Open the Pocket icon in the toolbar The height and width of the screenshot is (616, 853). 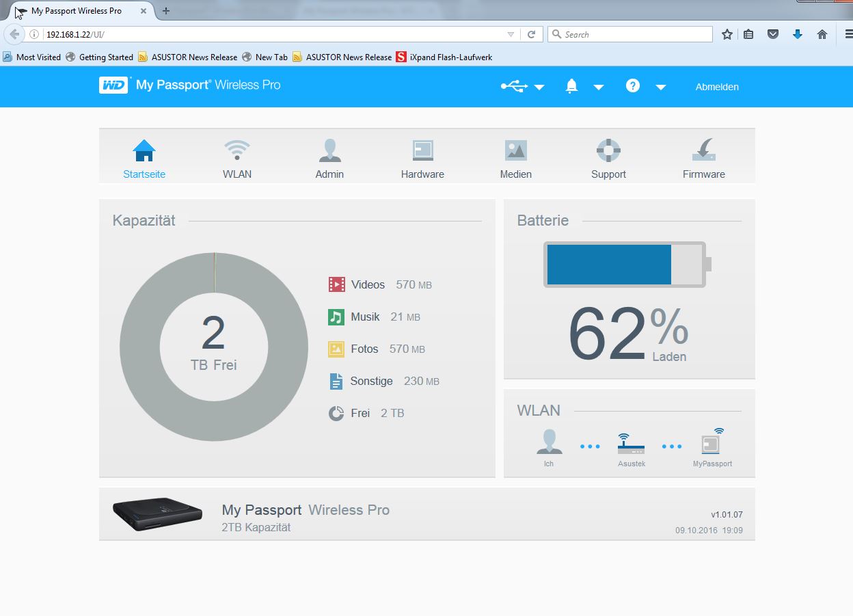pyautogui.click(x=773, y=34)
